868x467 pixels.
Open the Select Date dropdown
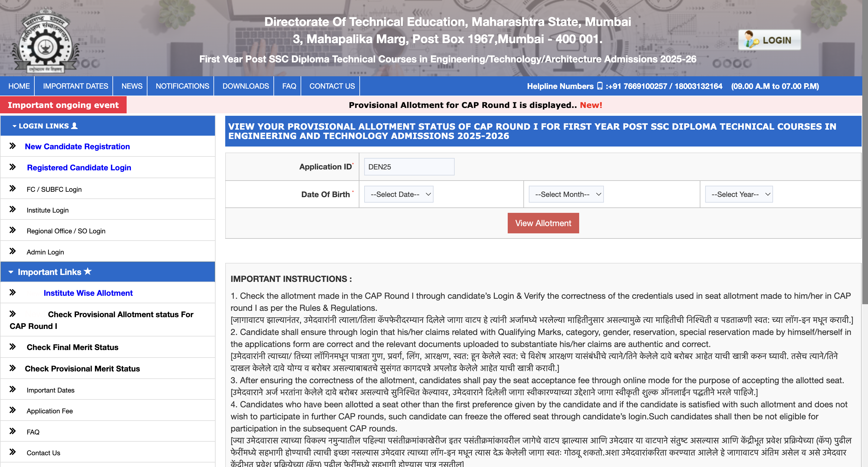pos(399,194)
